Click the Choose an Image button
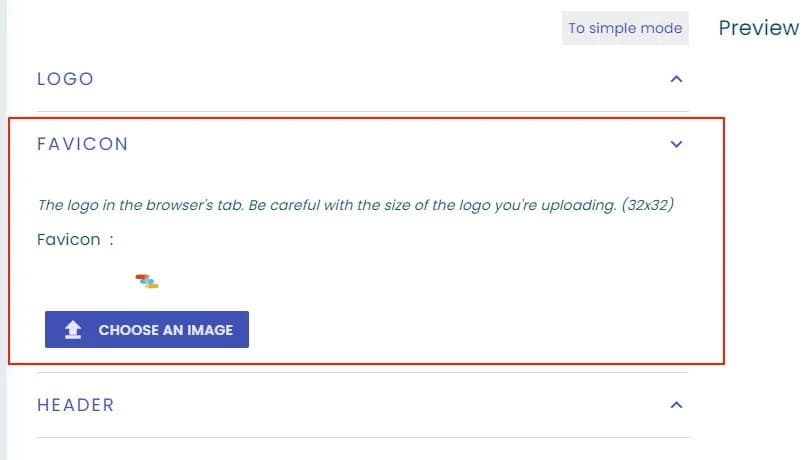 147,330
